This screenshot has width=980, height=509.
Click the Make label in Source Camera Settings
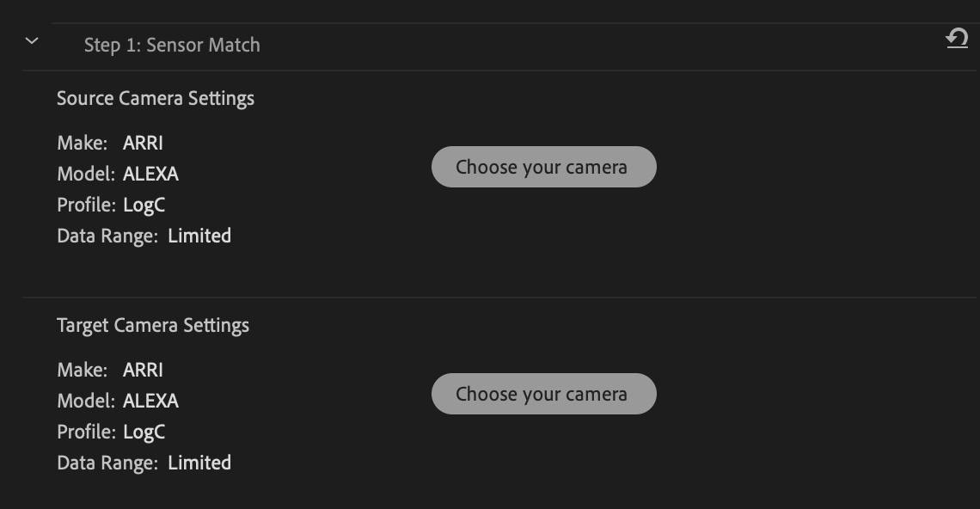(82, 144)
